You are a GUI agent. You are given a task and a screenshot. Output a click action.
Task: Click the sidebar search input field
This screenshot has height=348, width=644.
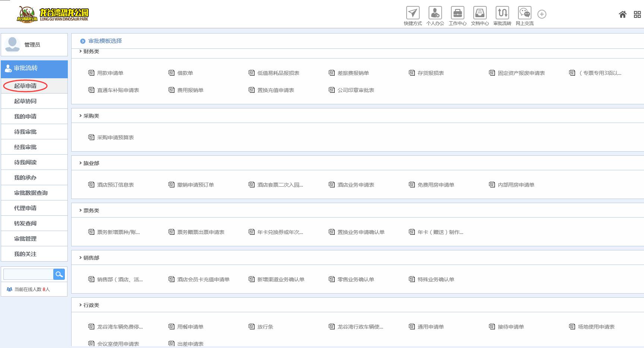click(28, 274)
